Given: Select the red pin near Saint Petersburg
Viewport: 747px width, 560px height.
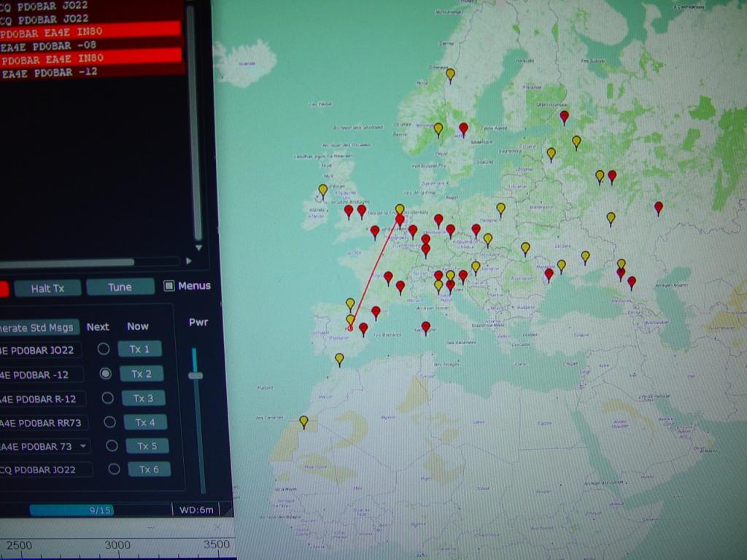Looking at the screenshot, I should pos(565,117).
